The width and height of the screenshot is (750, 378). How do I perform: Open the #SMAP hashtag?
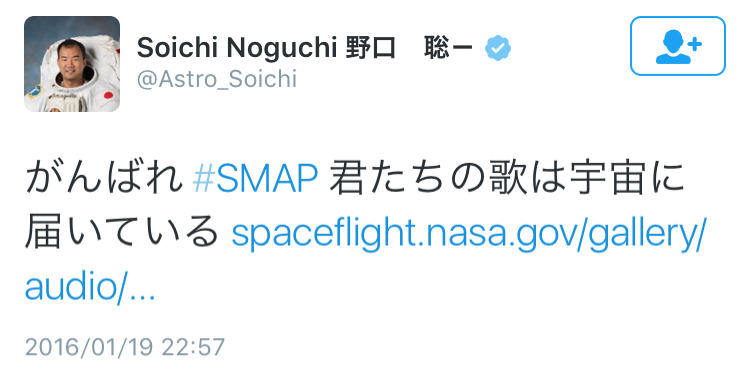255,178
